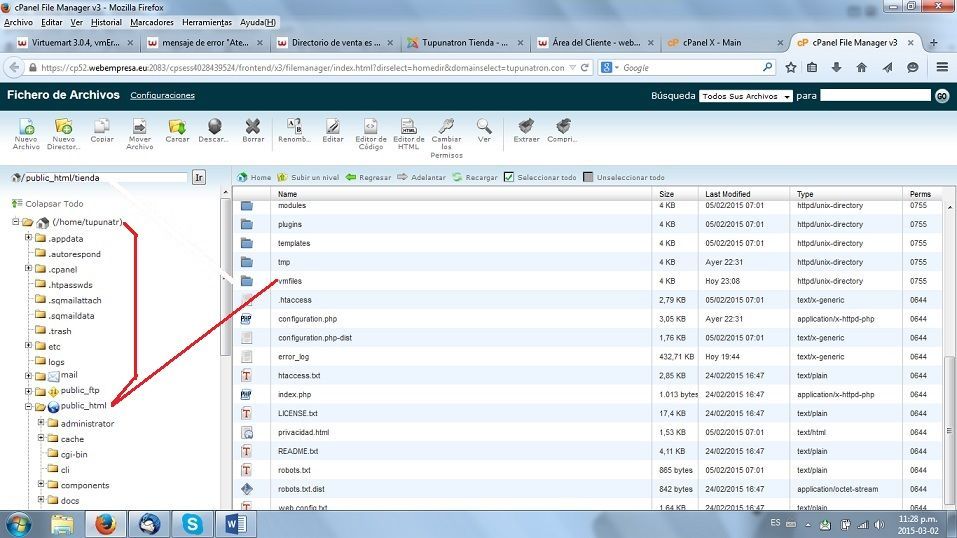Reload listing with Recargar
This screenshot has width=957, height=538.
tap(475, 177)
